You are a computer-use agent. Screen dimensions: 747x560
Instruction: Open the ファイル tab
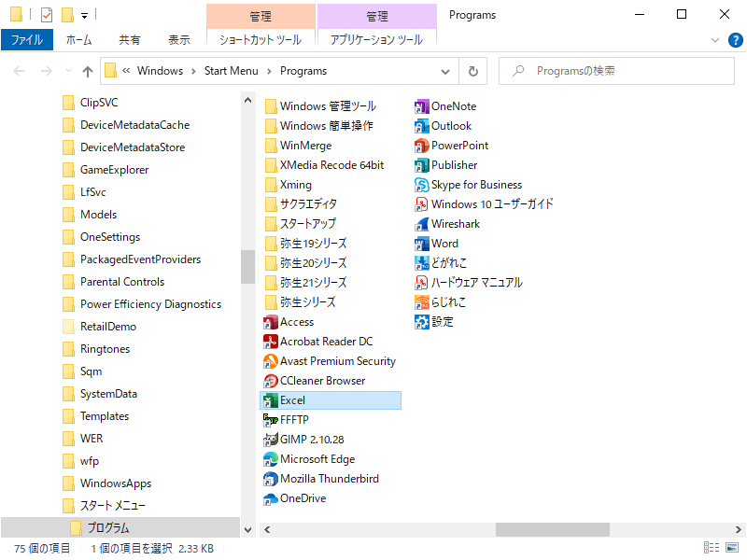point(27,39)
